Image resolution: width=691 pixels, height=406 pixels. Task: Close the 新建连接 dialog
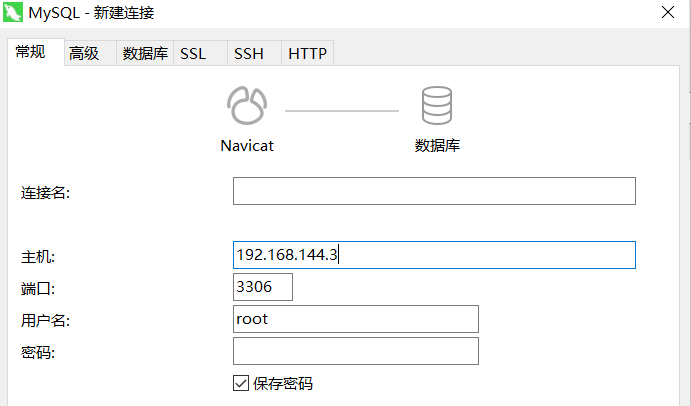668,12
